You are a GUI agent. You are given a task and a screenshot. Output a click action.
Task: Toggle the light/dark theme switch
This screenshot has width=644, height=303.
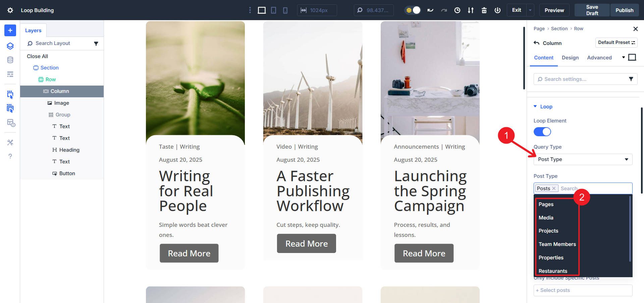413,10
